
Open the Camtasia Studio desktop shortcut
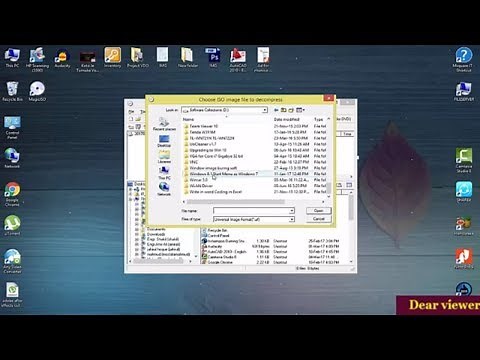tap(464, 160)
